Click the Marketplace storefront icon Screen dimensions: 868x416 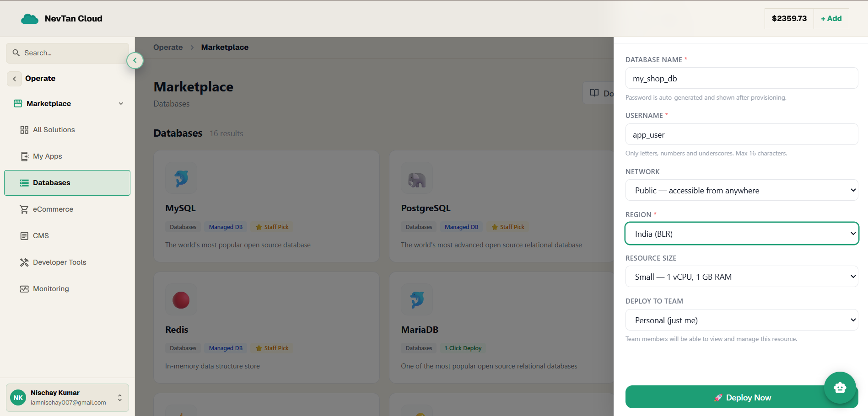pyautogui.click(x=18, y=103)
